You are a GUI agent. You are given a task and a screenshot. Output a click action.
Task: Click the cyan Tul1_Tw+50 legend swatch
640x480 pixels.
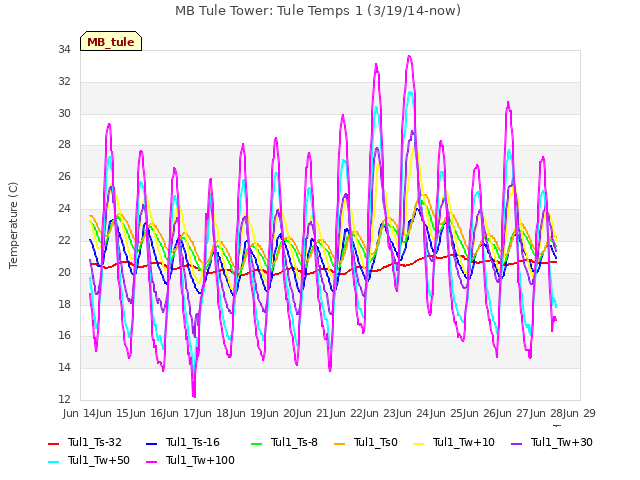tap(53, 462)
